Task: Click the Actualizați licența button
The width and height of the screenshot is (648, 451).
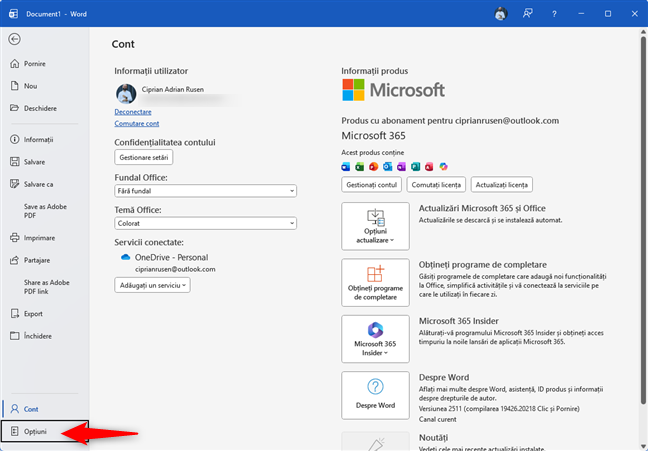Action: tap(502, 185)
